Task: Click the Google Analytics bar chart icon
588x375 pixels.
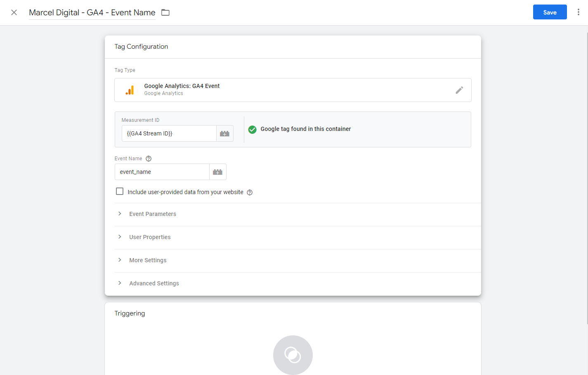Action: (130, 90)
